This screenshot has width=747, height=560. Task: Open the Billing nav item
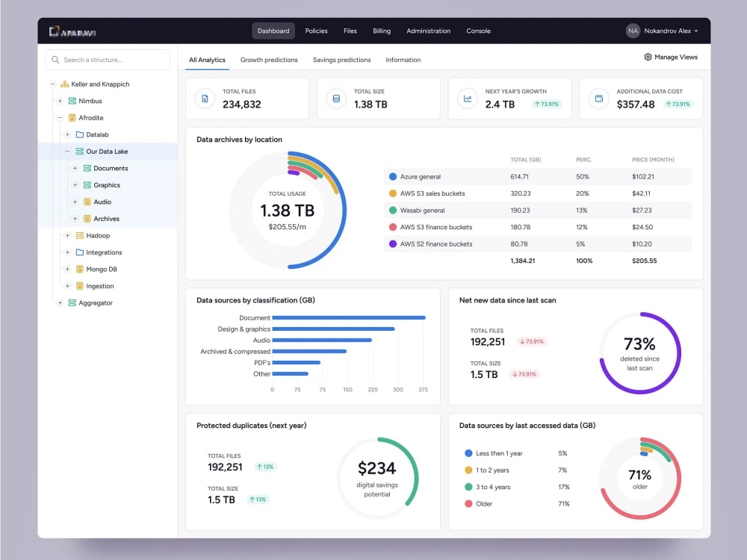[x=382, y=31]
